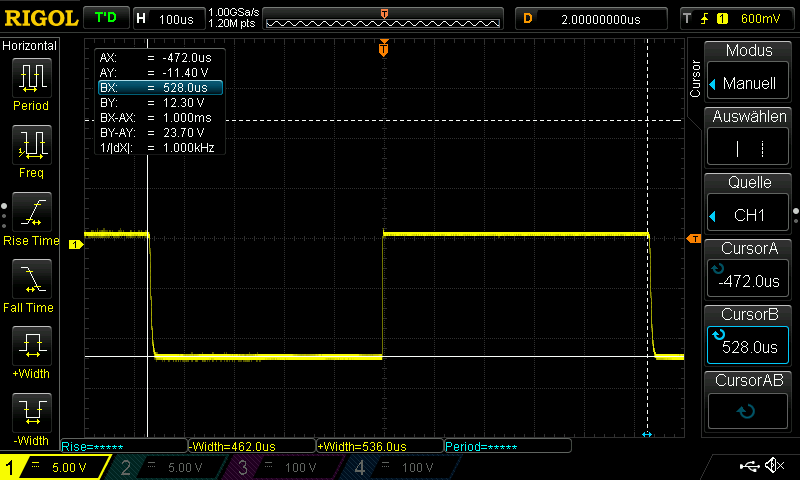Screen dimensions: 800x480
Task: Click the speaker mute icon
Action: [x=773, y=466]
